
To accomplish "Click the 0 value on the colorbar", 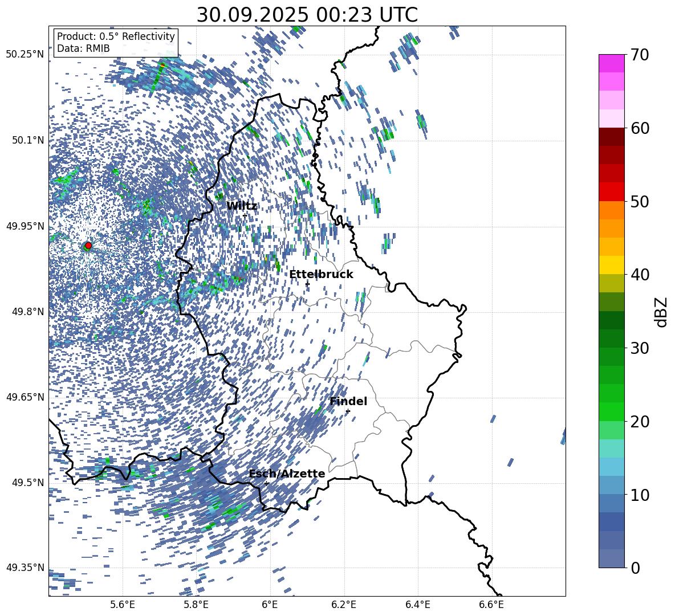I will point(635,568).
